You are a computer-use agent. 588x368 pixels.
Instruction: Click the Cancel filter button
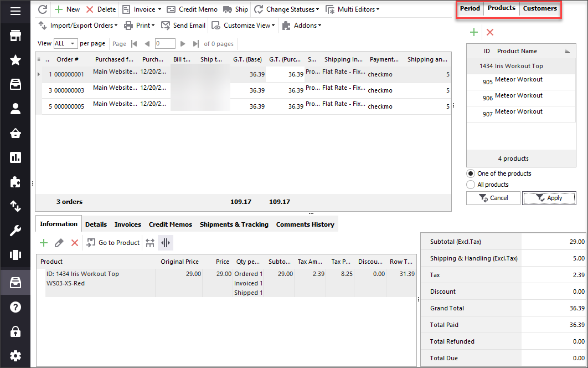pyautogui.click(x=493, y=198)
